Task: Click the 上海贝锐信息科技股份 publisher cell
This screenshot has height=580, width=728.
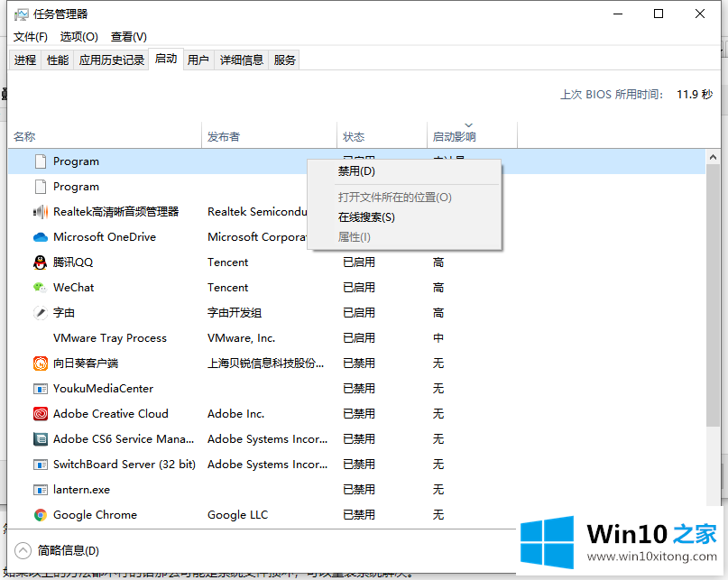Action: (265, 364)
